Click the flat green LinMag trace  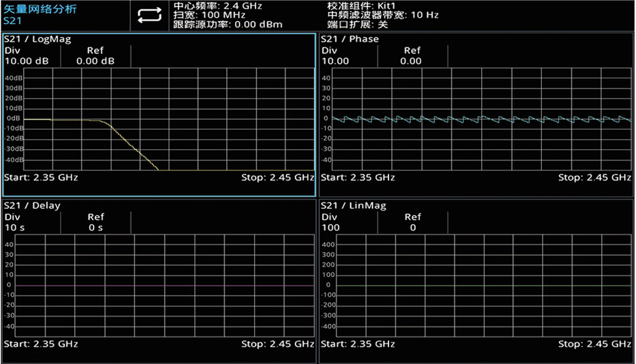[483, 286]
